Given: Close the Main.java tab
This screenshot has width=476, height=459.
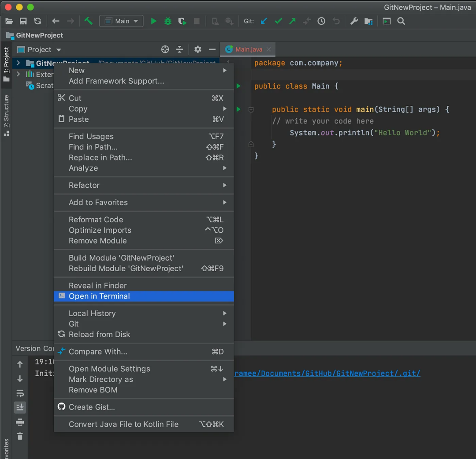Looking at the screenshot, I should tap(269, 49).
